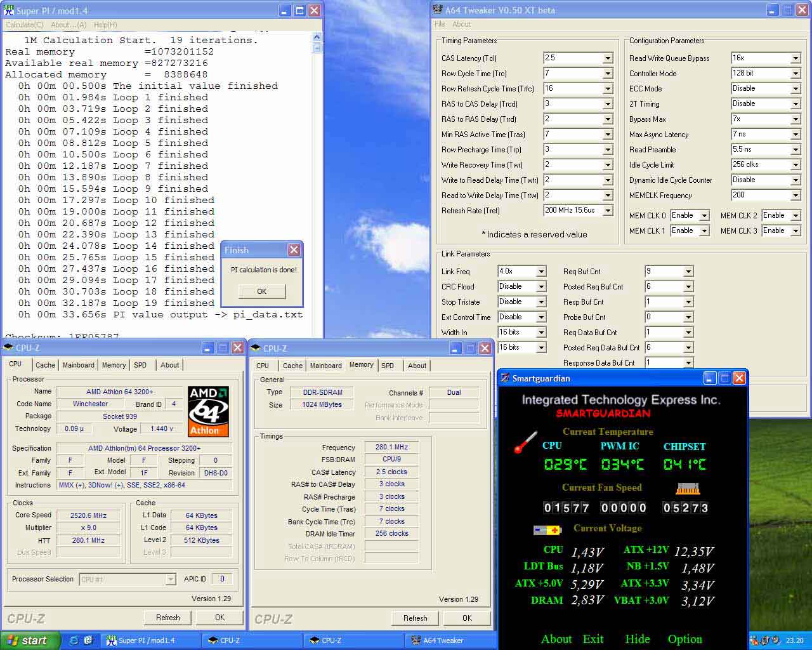Click the AMD Athlon 64 logo in CPU-Z
The image size is (812, 650).
pyautogui.click(x=208, y=411)
